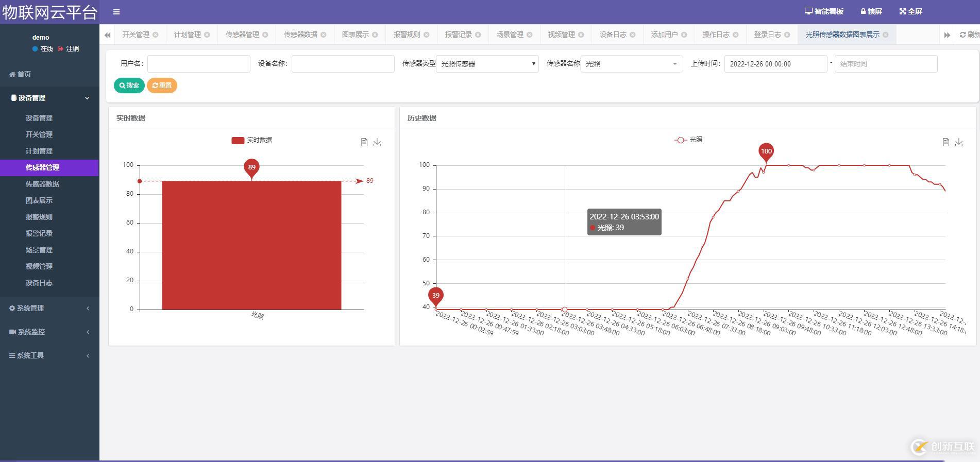Image resolution: width=980 pixels, height=462 pixels.
Task: Expand the 系统监控 sidebar section
Action: click(49, 332)
